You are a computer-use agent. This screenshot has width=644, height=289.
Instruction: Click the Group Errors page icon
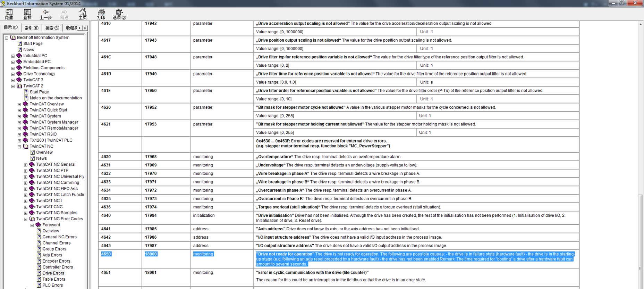point(39,249)
